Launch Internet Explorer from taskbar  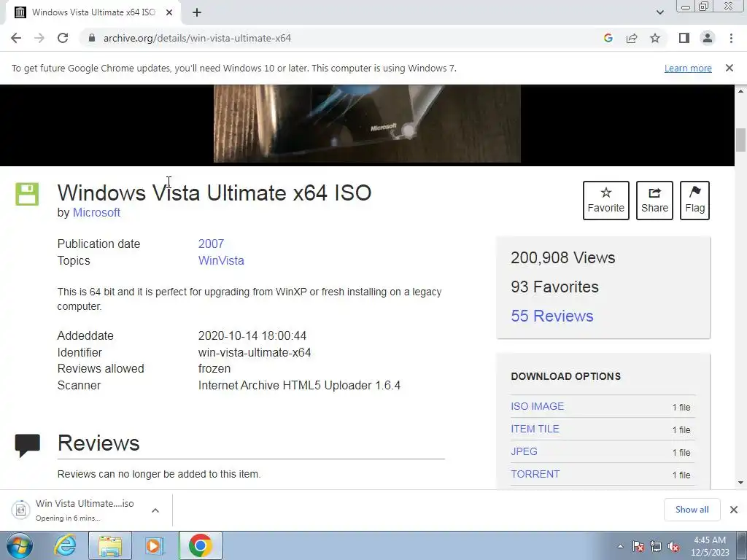65,545
